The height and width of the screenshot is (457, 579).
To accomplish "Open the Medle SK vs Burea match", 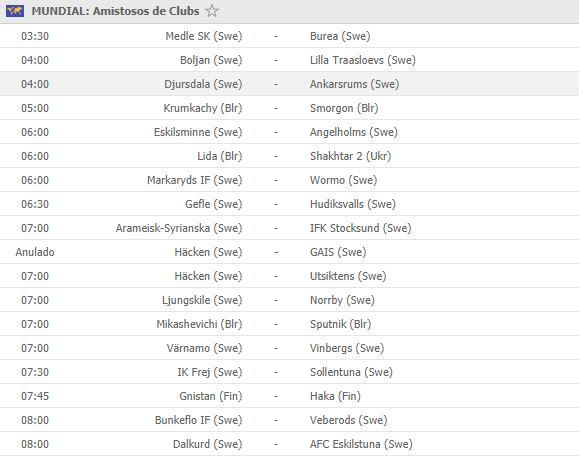I will click(x=290, y=36).
